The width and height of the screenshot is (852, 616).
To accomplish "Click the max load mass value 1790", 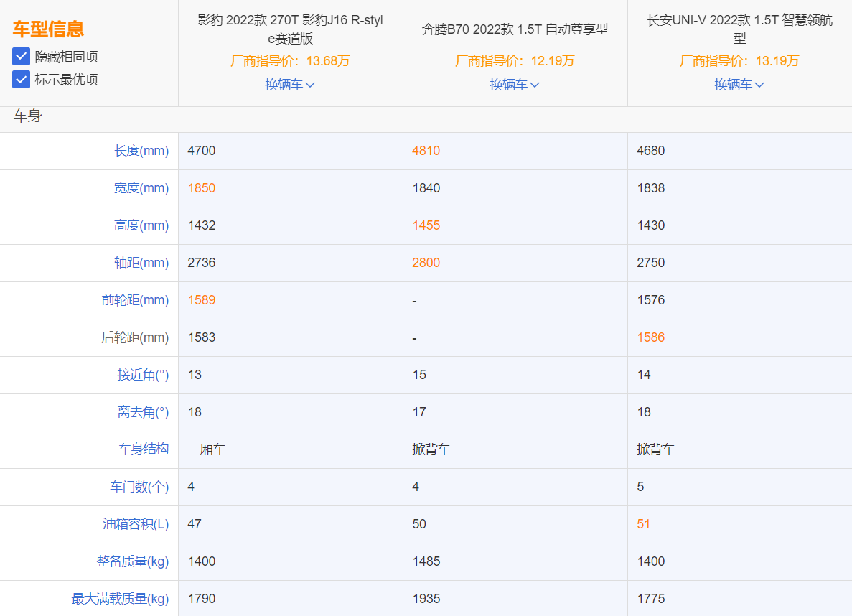I will pyautogui.click(x=202, y=599).
